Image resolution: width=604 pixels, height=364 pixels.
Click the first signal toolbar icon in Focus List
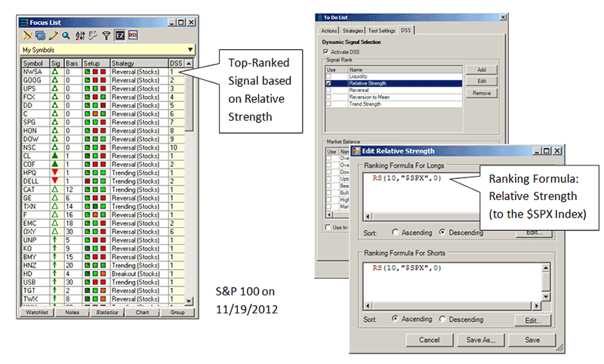coord(27,35)
